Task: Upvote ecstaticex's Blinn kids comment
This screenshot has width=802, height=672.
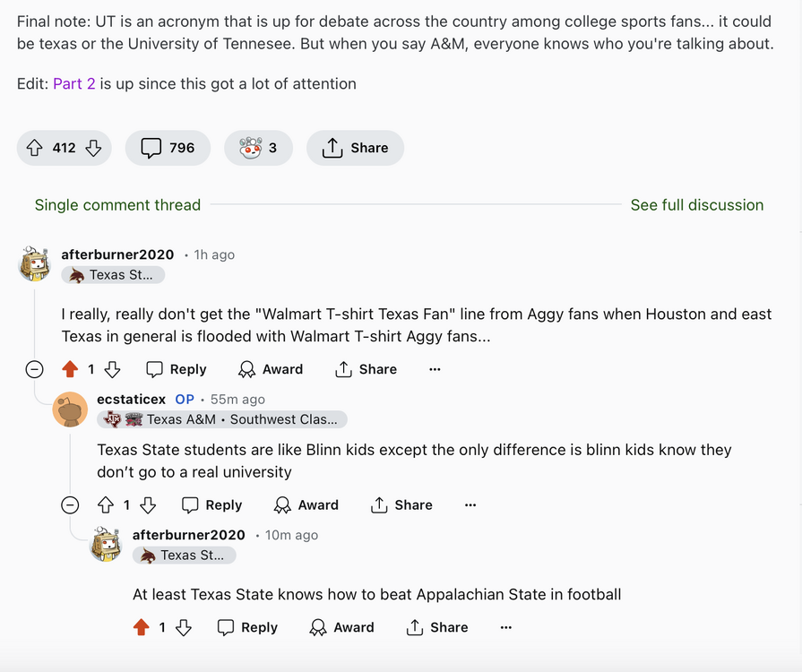Action: (x=106, y=505)
